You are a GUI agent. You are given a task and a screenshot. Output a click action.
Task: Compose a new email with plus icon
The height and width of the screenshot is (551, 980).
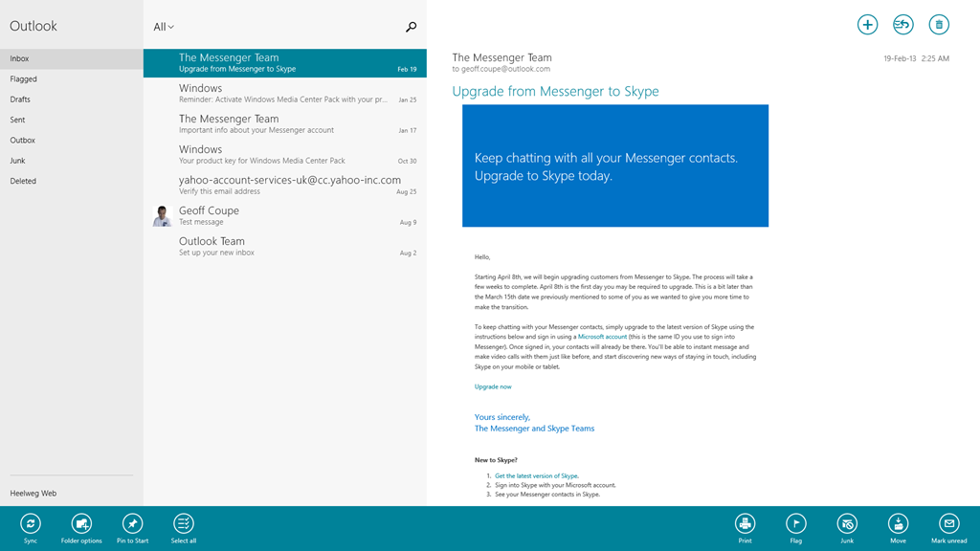[867, 25]
